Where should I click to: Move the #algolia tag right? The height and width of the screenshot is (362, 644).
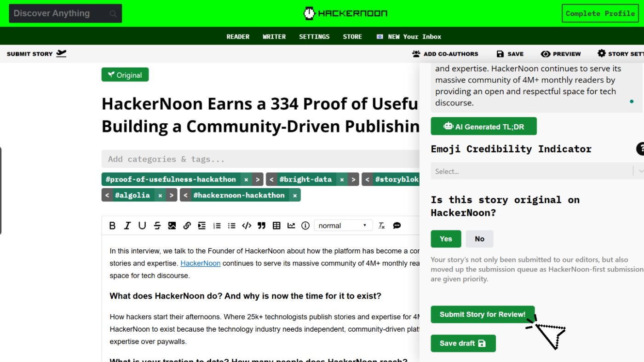171,195
